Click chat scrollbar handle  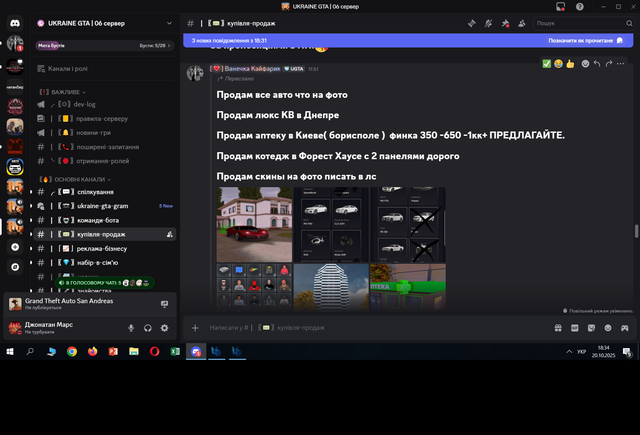[636, 231]
